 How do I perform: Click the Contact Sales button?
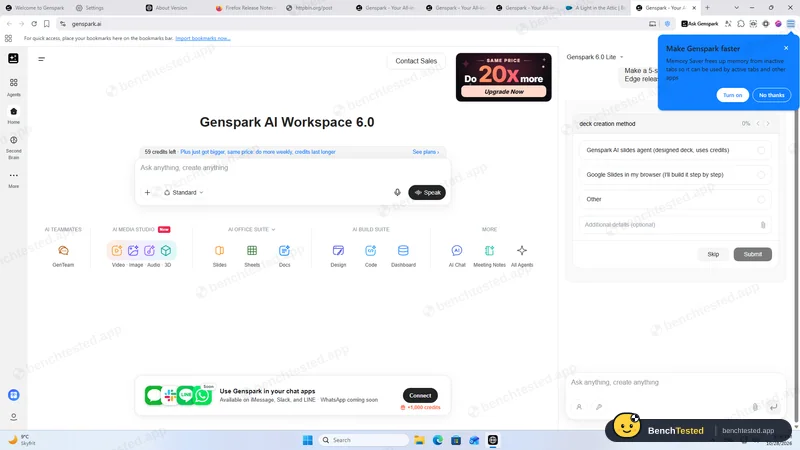click(416, 61)
